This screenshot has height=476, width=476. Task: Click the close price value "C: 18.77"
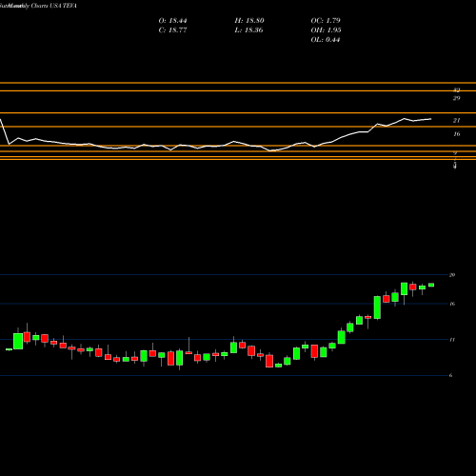172,30
